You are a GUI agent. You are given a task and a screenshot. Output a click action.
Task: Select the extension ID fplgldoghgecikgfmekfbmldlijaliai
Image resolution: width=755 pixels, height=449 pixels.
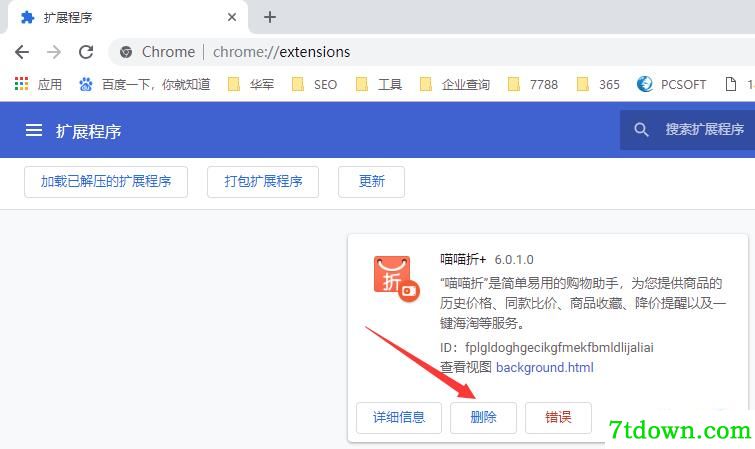[559, 347]
